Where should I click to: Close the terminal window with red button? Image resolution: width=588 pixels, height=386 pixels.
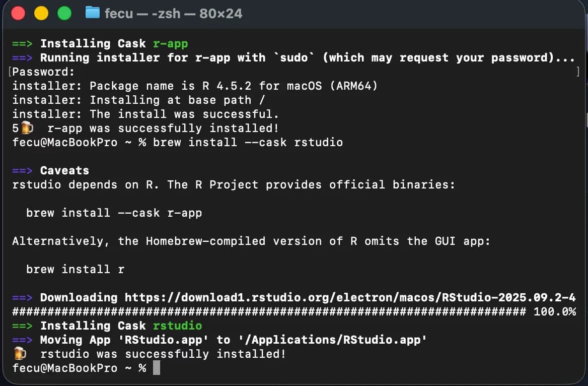coord(18,13)
